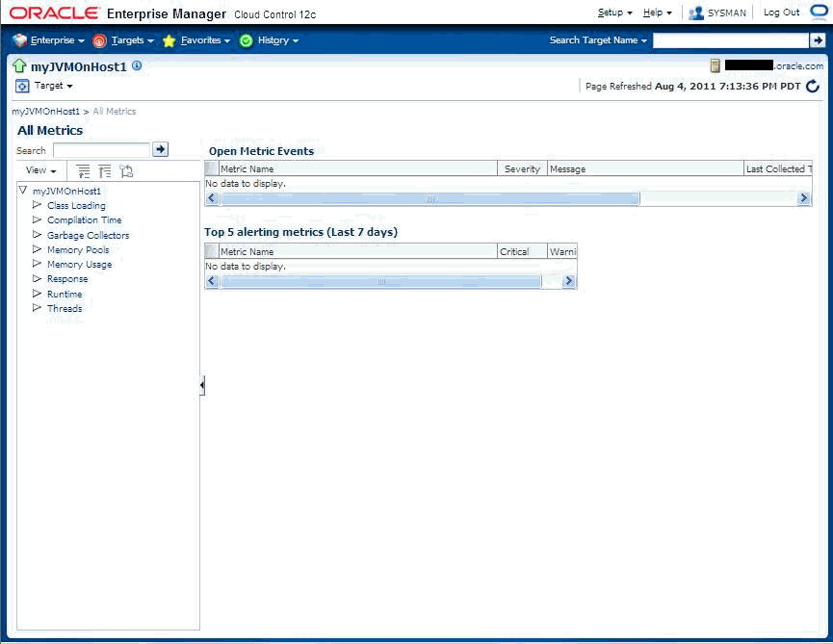This screenshot has width=833, height=644.
Task: Click the Message column header
Action: [x=645, y=168]
